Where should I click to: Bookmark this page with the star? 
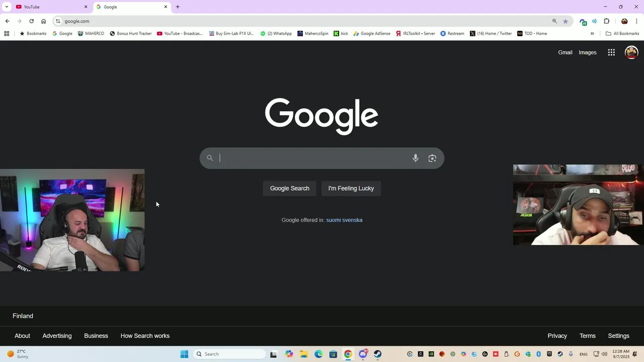coord(566,21)
